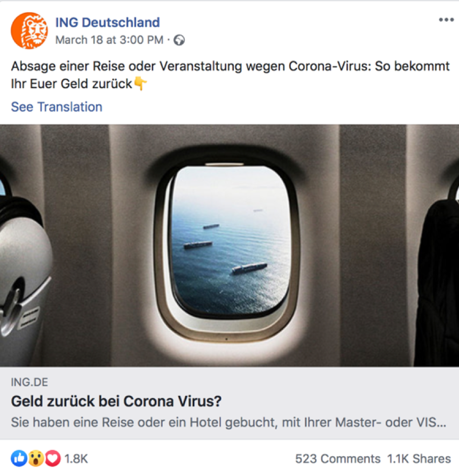459x476 pixels.
Task: Click the ING.DE source domain label
Action: point(29,382)
